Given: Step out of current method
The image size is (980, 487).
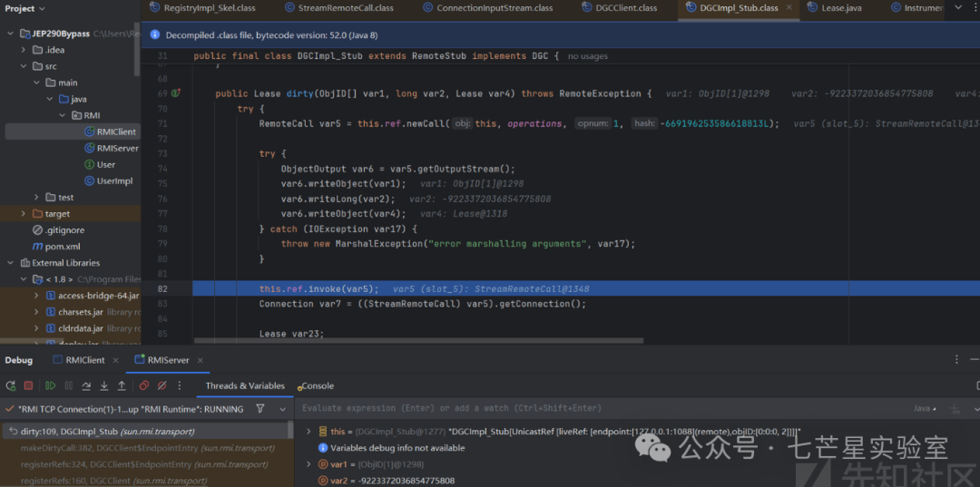Looking at the screenshot, I should pos(122,385).
